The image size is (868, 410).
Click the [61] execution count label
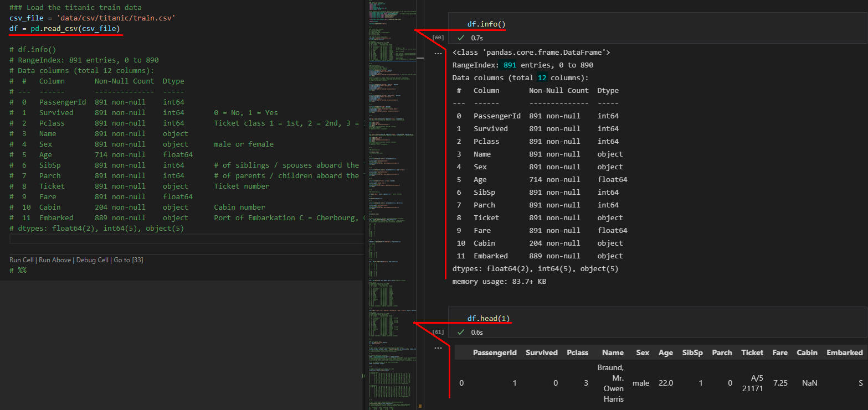pos(438,332)
